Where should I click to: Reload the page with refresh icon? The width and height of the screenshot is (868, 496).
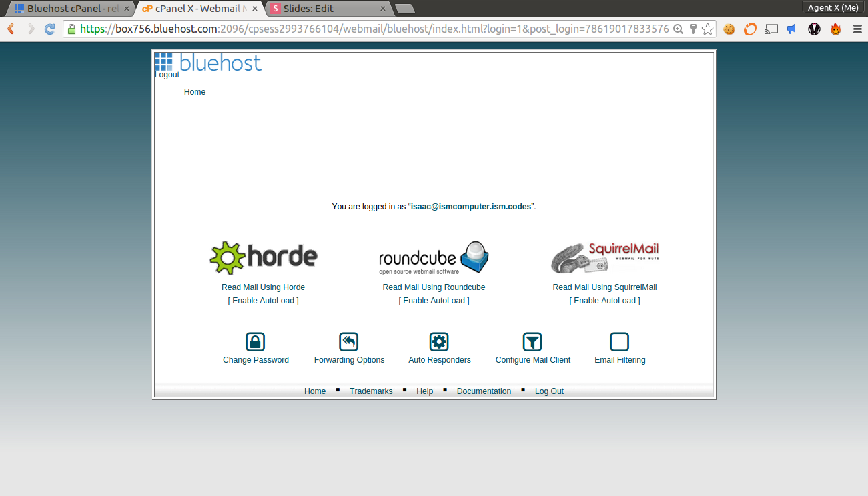[49, 29]
